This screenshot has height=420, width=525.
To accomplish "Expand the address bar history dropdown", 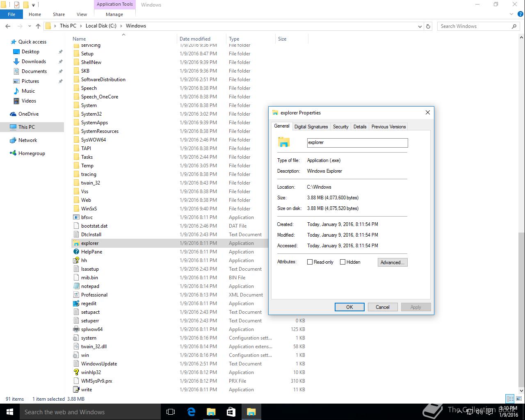I will pyautogui.click(x=420, y=26).
